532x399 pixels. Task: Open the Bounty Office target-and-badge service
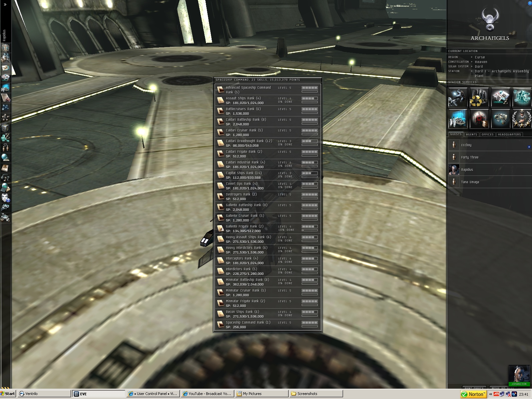[479, 118]
